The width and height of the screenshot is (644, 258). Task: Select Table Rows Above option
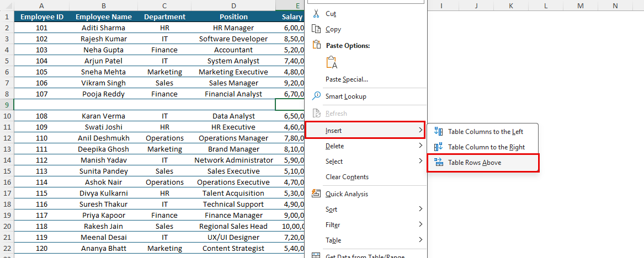pos(483,163)
